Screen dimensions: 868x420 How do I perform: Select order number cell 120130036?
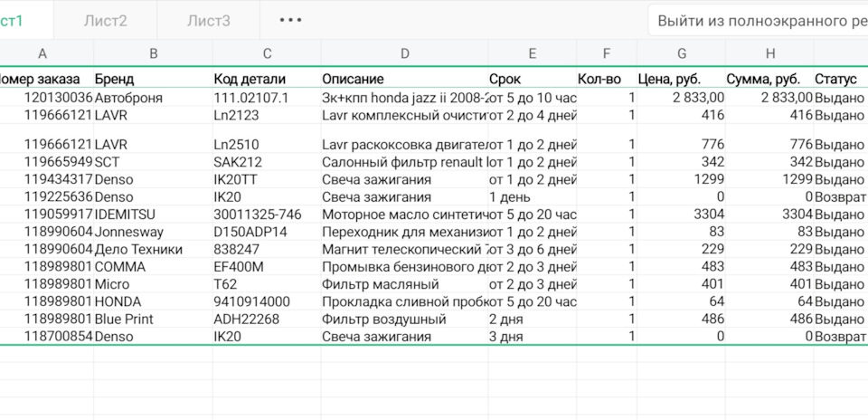click(x=46, y=98)
